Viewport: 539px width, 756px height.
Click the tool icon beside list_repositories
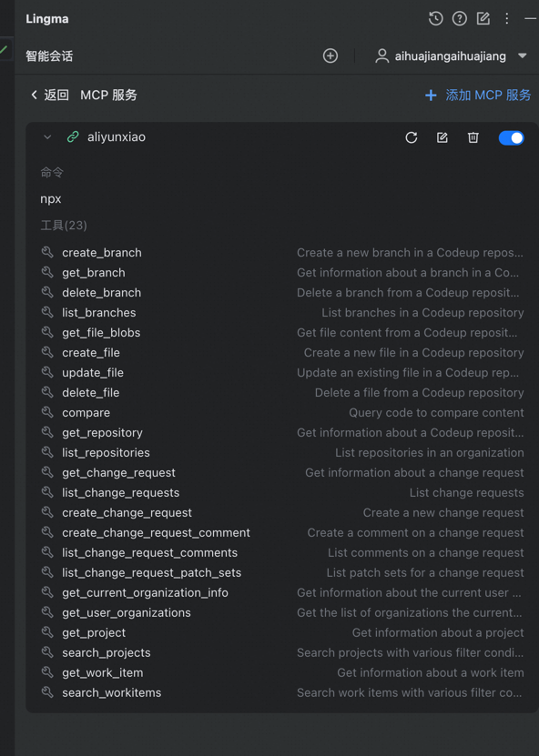pos(47,452)
